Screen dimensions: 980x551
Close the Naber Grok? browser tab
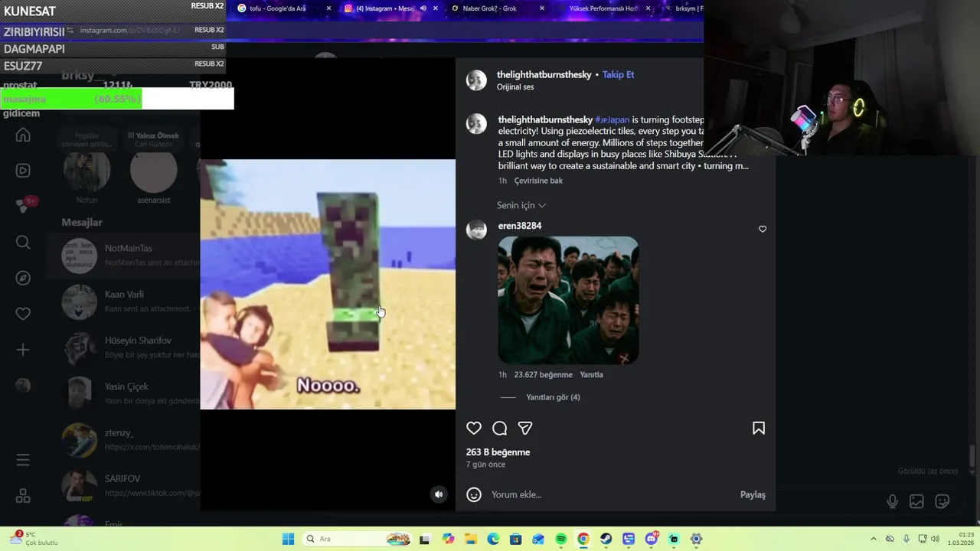coord(542,8)
